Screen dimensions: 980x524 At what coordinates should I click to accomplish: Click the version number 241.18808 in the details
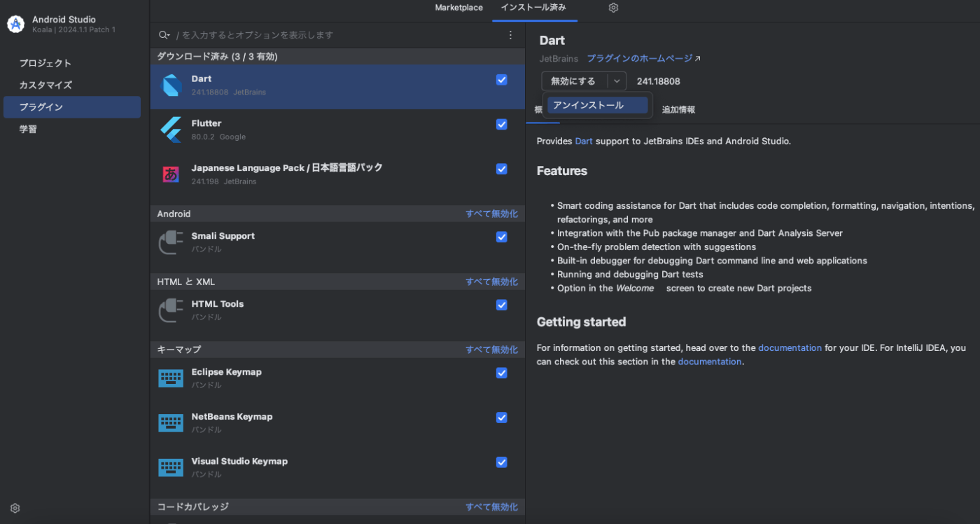click(x=658, y=81)
